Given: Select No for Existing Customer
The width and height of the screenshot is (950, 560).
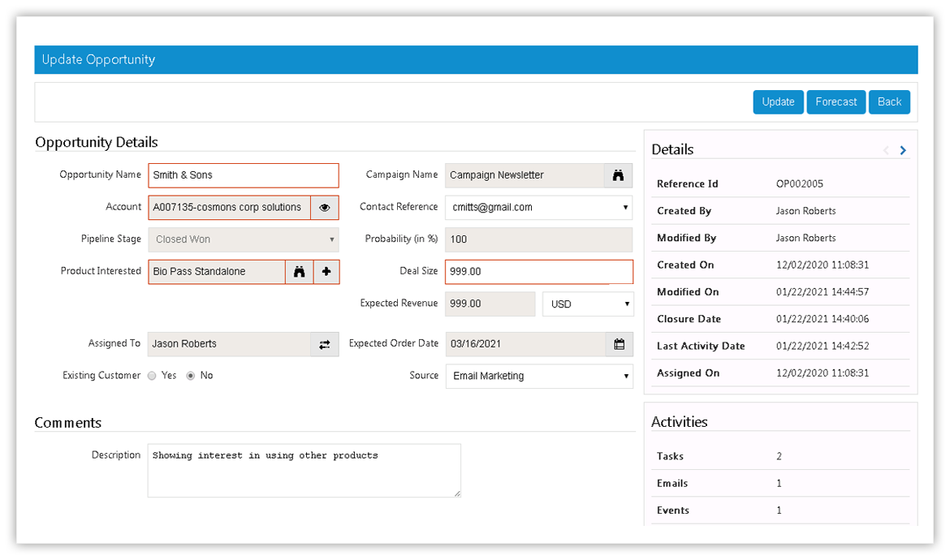Looking at the screenshot, I should click(191, 376).
